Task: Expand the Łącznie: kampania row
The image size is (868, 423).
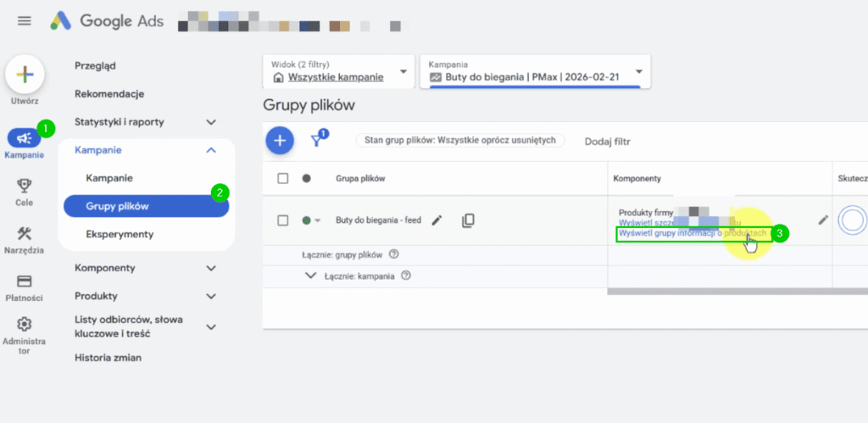Action: [x=311, y=276]
